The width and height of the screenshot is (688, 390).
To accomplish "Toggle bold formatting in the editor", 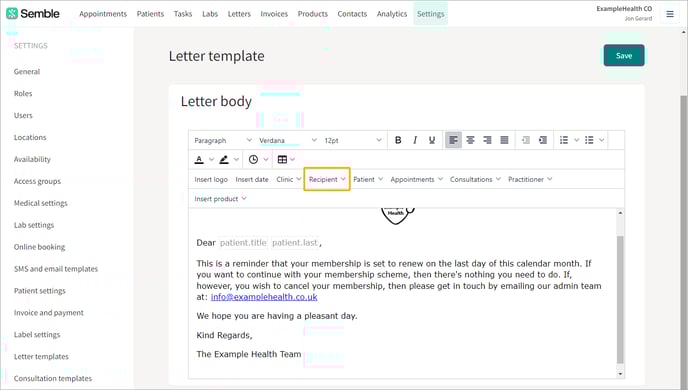I will pos(398,140).
